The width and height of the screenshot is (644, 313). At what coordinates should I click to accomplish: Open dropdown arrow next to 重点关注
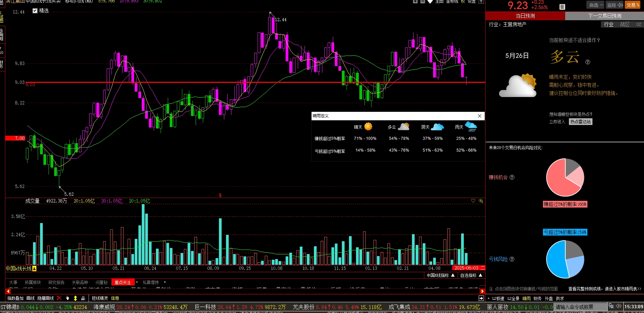pos(137,282)
